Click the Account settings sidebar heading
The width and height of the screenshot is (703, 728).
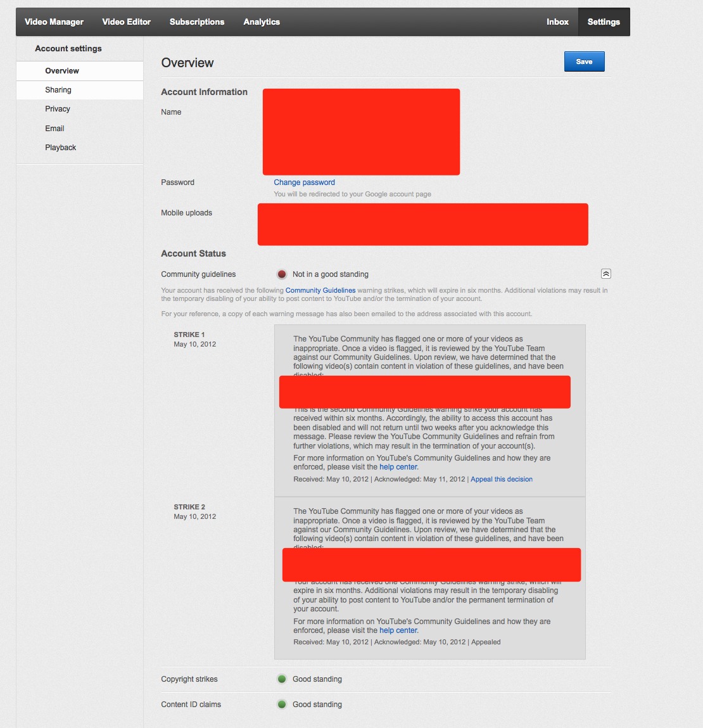(x=68, y=48)
